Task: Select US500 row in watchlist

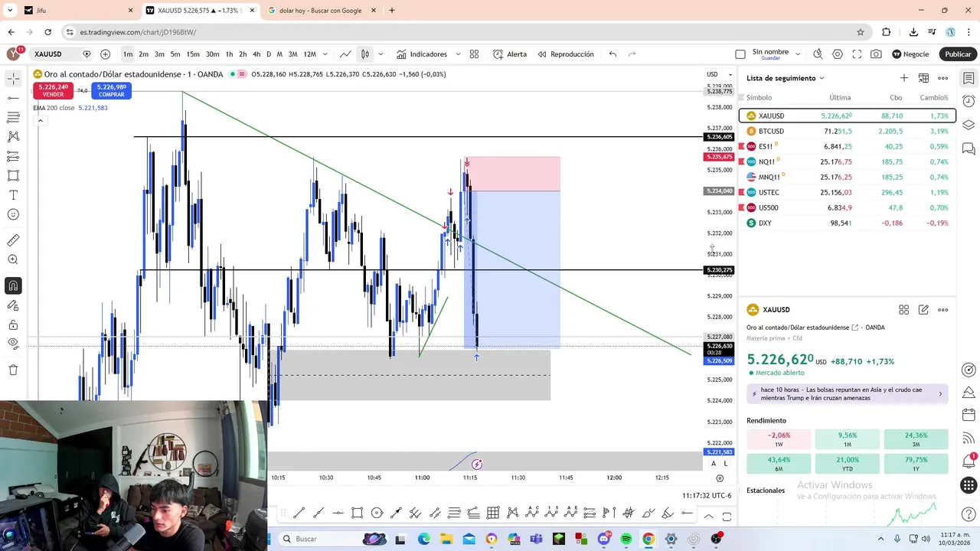Action: (848, 207)
